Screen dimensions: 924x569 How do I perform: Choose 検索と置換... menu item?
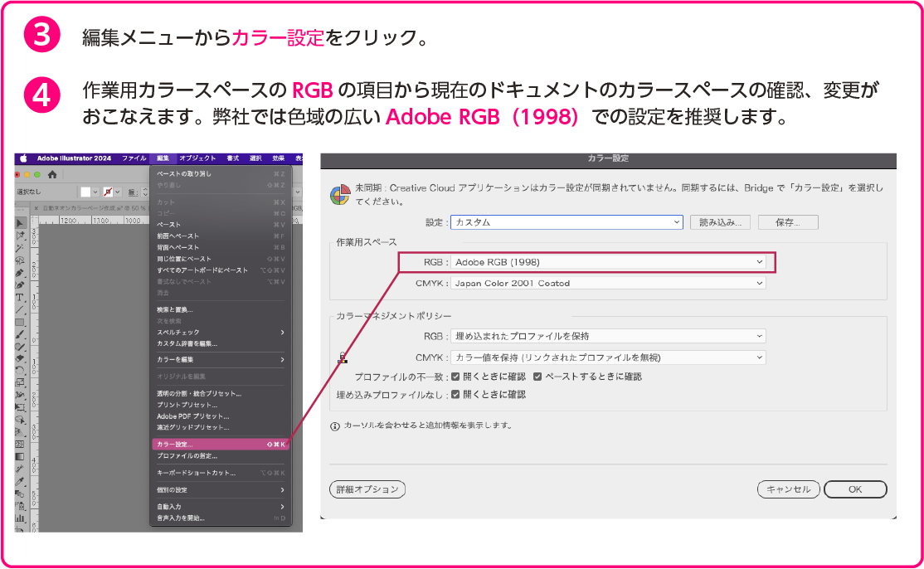(x=221, y=310)
